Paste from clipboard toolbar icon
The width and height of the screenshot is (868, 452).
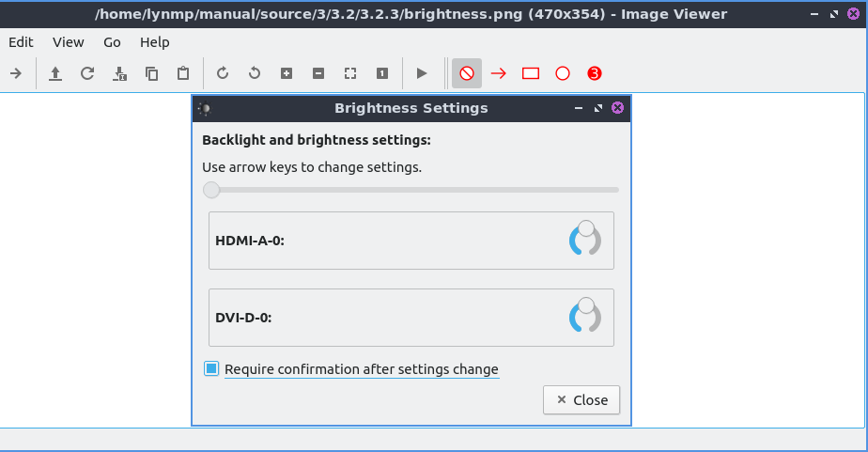183,73
